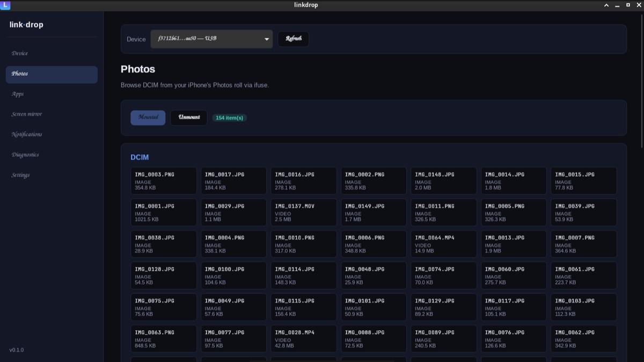Click the 154 item(s) badge
Screen dimensions: 644x362
coord(229,118)
